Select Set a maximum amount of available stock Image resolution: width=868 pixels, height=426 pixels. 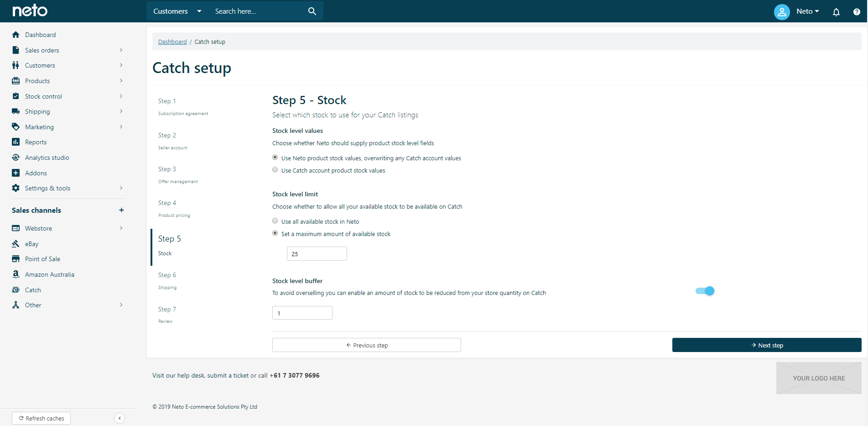[275, 233]
